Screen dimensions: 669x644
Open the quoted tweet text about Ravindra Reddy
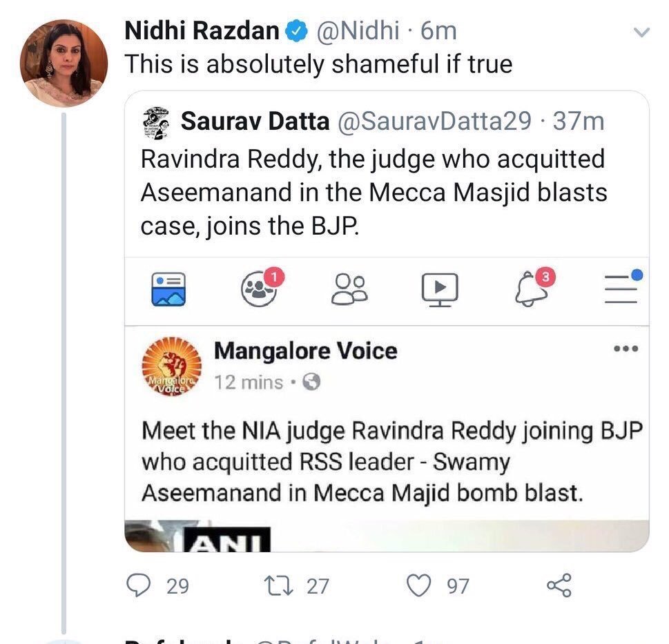coord(373,192)
